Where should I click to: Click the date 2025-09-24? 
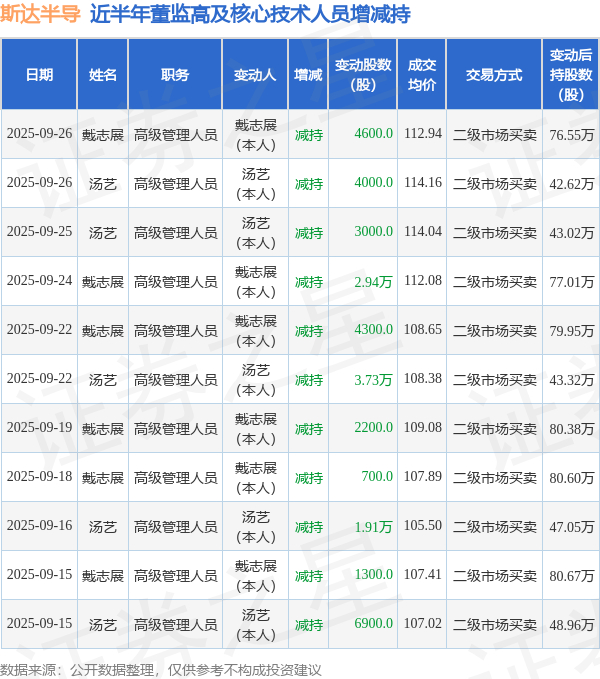pyautogui.click(x=39, y=280)
